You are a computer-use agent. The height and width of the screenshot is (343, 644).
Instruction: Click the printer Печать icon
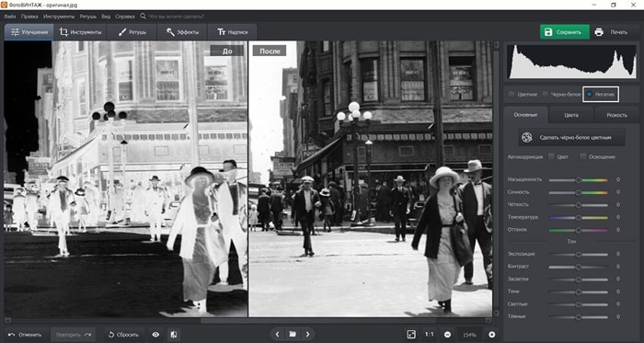[x=599, y=32]
